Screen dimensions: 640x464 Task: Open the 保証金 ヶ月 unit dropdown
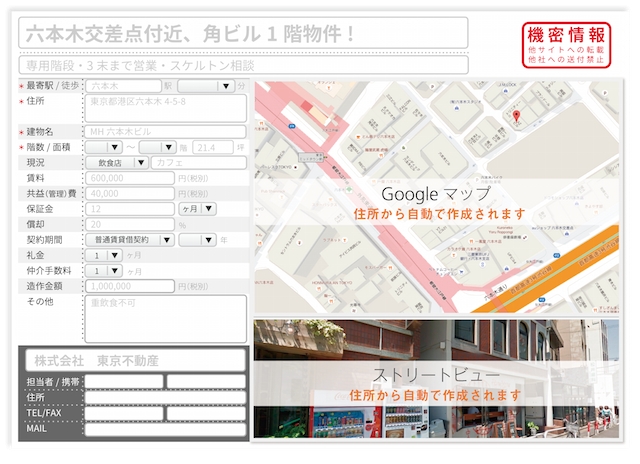(197, 209)
